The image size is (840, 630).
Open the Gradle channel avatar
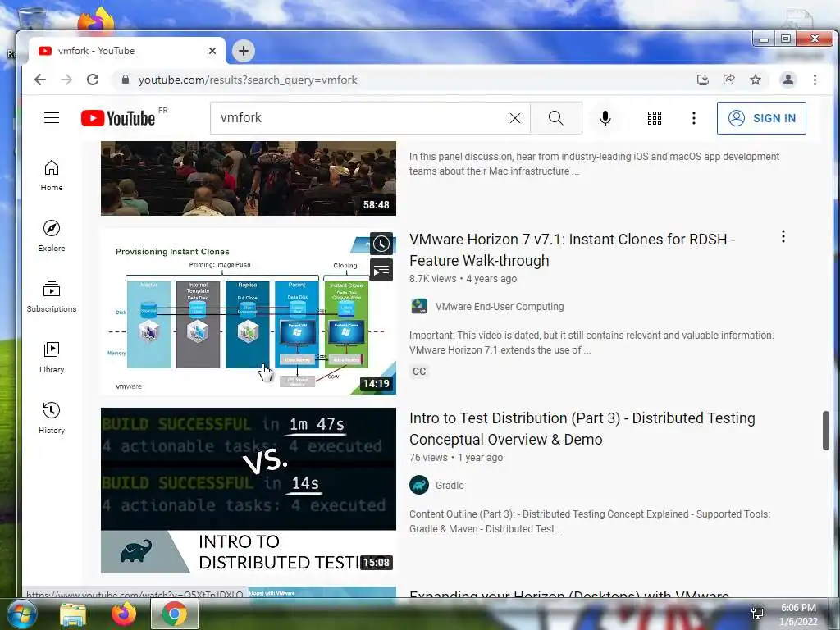(x=419, y=486)
